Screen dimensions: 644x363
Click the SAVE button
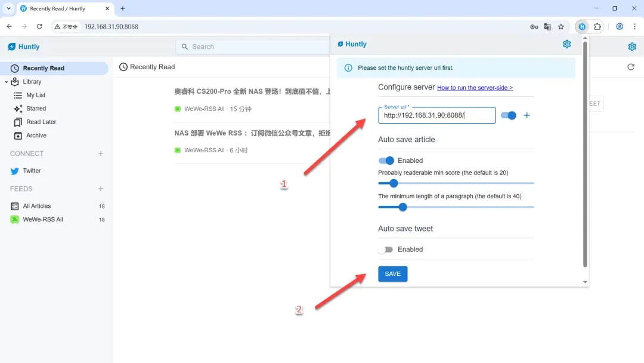392,274
